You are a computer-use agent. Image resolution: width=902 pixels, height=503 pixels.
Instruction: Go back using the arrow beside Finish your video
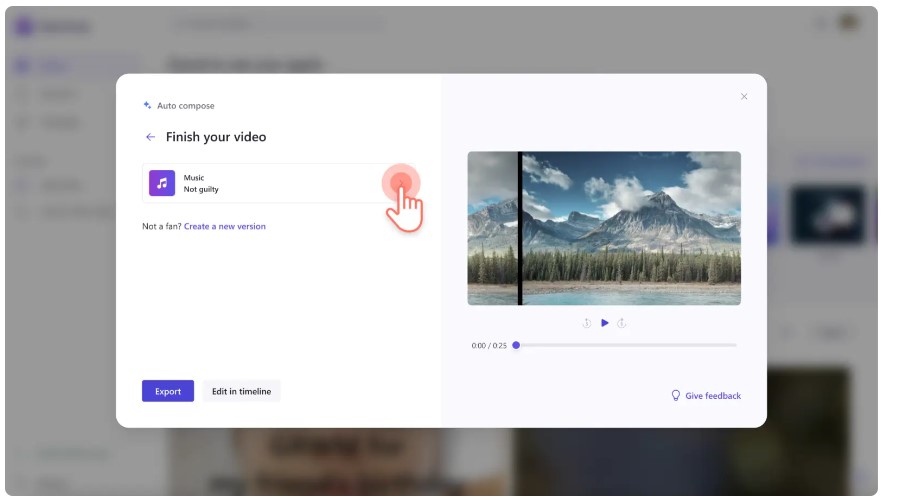click(x=150, y=137)
